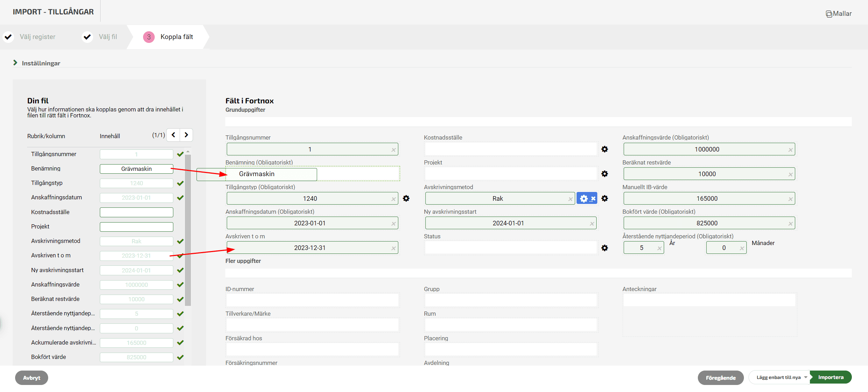Click the empty Projekt file content box
868x392 pixels.
point(136,227)
